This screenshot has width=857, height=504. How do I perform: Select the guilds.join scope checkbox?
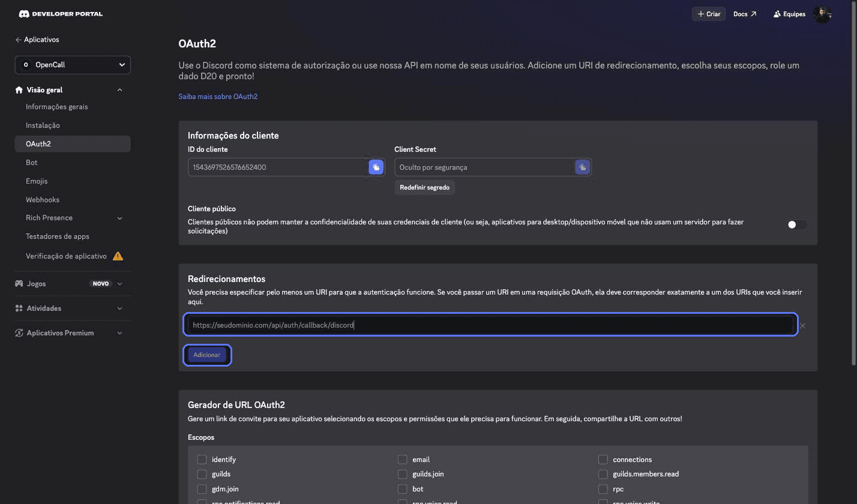point(402,474)
